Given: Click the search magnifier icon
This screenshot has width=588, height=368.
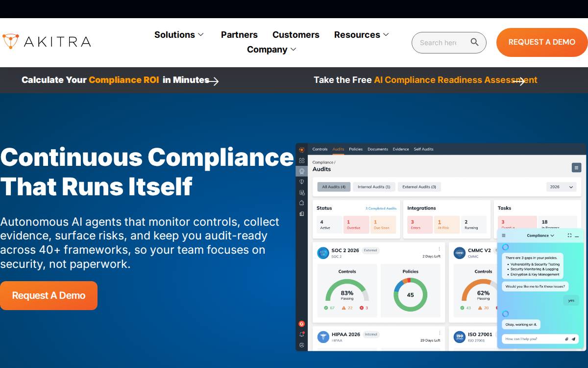Looking at the screenshot, I should click(x=474, y=42).
